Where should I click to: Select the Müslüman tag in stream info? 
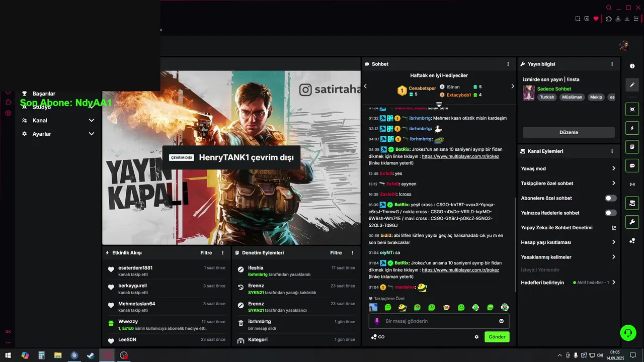pos(572,97)
